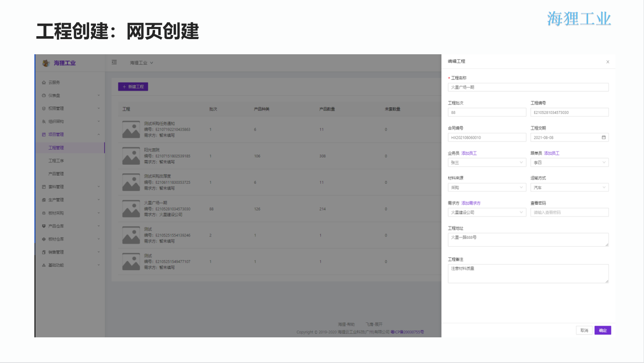Close the 编辑工程 panel with X
Viewport: 644px width, 363px height.
608,62
